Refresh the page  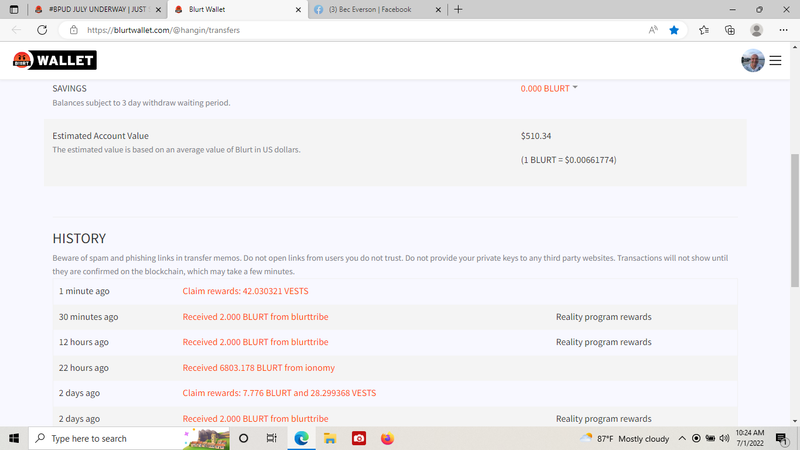click(42, 30)
